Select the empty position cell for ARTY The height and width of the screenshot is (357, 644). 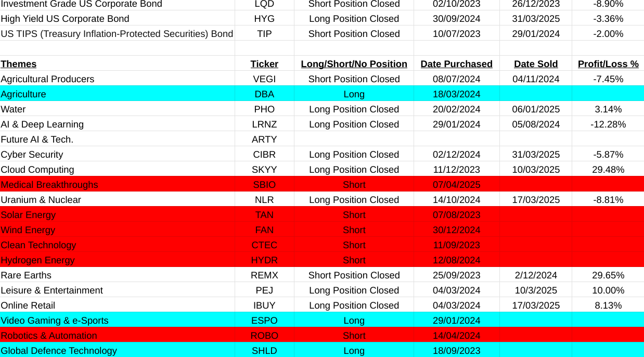coord(354,139)
